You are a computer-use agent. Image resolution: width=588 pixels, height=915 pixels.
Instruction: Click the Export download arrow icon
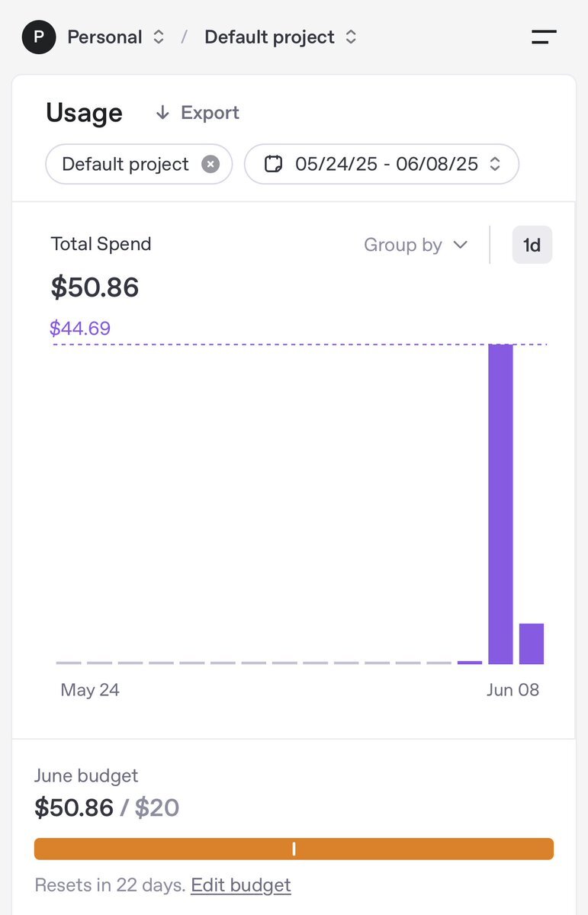point(162,113)
